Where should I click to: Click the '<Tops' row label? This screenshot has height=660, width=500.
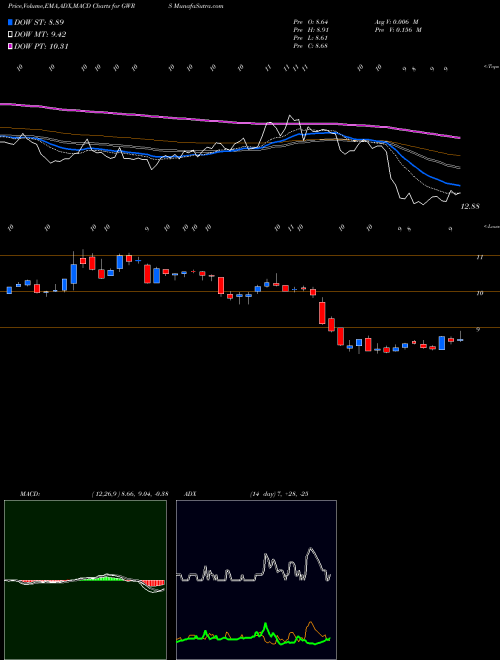491,67
